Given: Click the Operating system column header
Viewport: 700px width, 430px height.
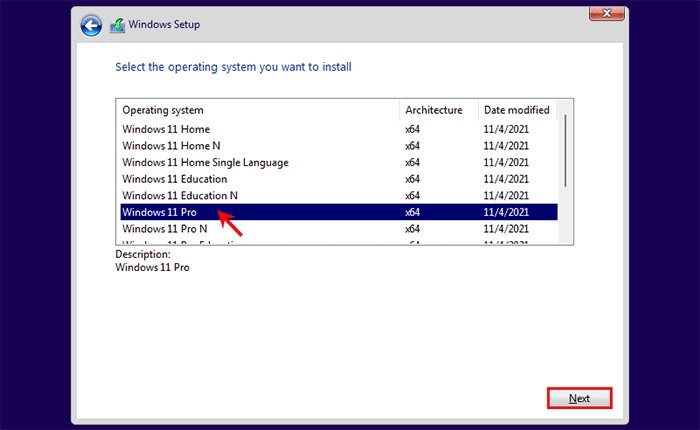Looking at the screenshot, I should point(259,110).
